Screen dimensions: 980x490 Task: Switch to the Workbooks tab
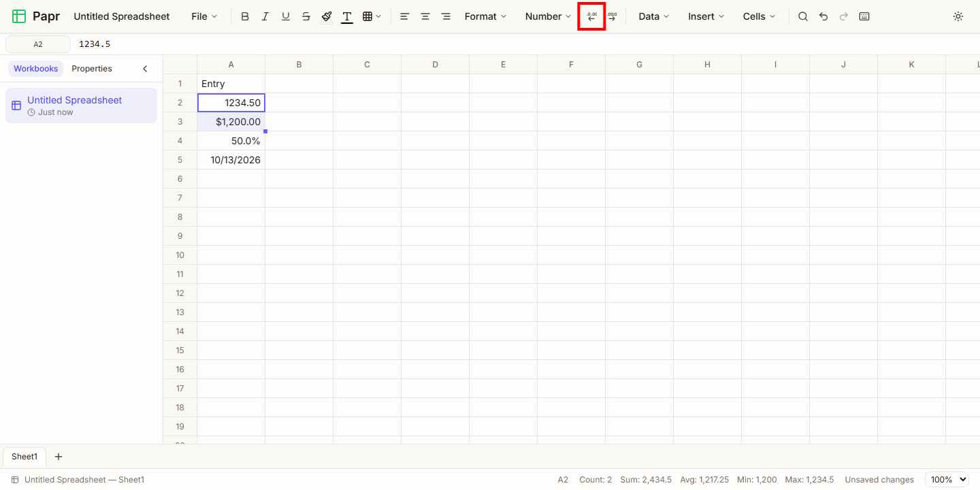(36, 69)
